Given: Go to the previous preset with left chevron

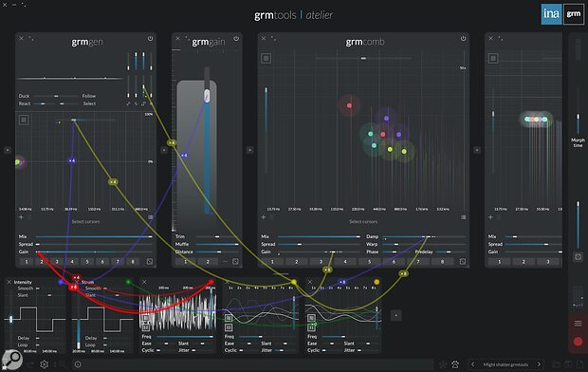Looking at the screenshot, I should coord(473,364).
